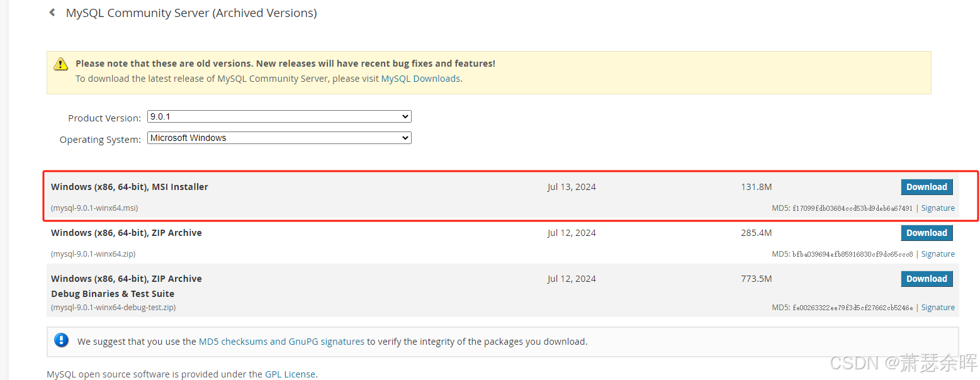Screen dimensions: 980x380
Task: Click the mysql-9.0.1-winx64-debug-test.zip filename
Action: pyautogui.click(x=113, y=308)
